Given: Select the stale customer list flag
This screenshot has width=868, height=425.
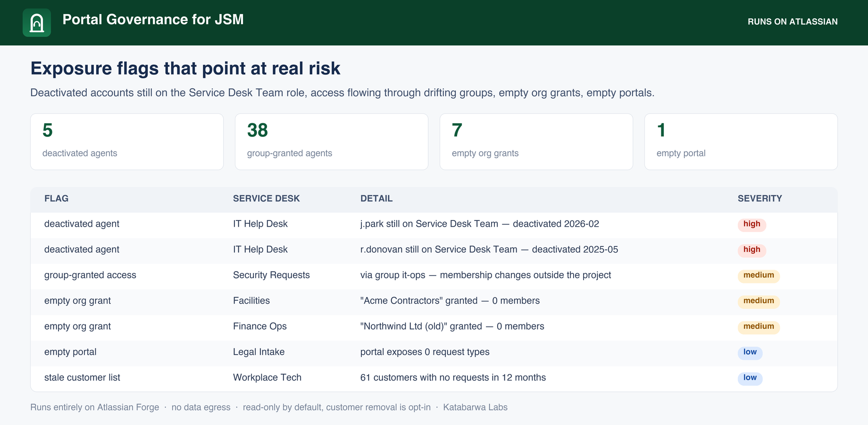Looking at the screenshot, I should 82,378.
